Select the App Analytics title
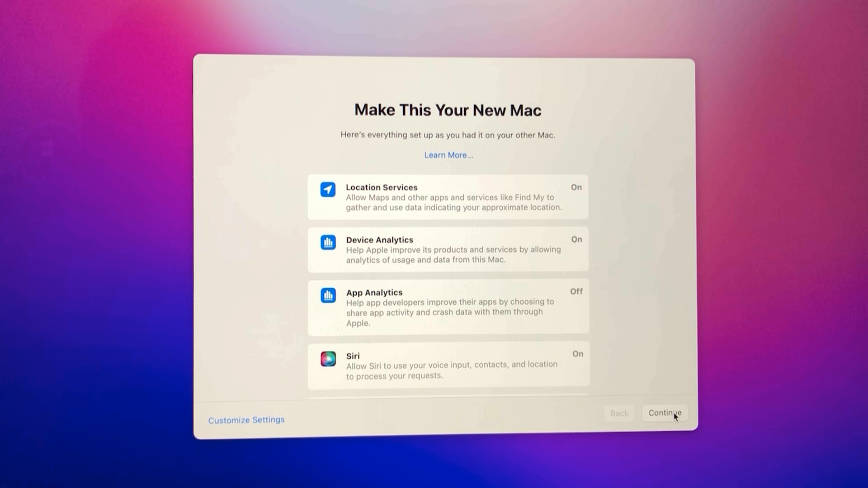Viewport: 868px width, 488px height. tap(374, 292)
